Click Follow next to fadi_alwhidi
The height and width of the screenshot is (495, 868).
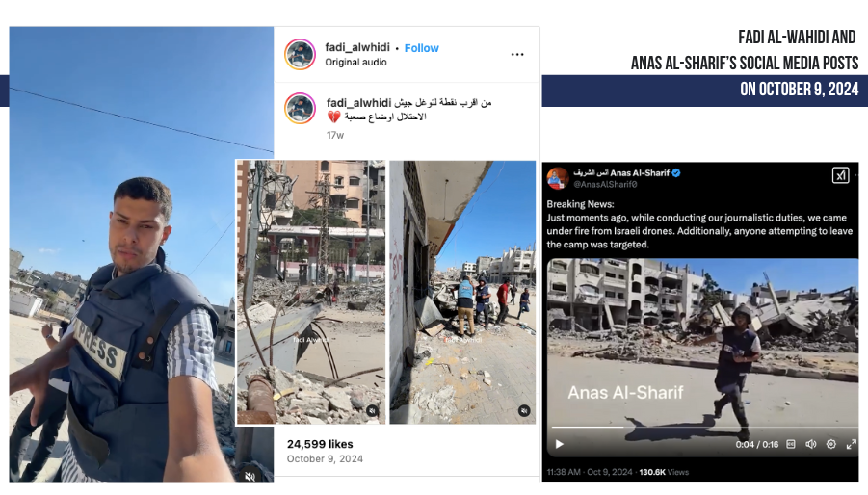click(421, 48)
